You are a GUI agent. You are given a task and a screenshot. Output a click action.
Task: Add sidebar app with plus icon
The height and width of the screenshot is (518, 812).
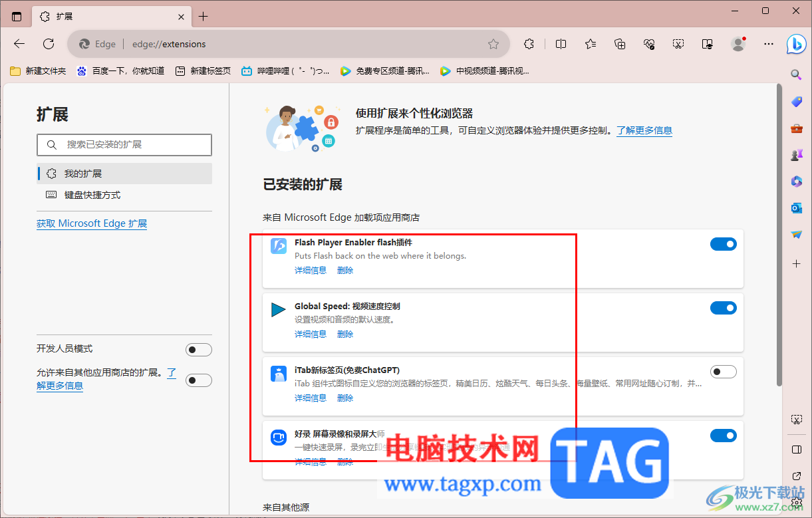796,264
